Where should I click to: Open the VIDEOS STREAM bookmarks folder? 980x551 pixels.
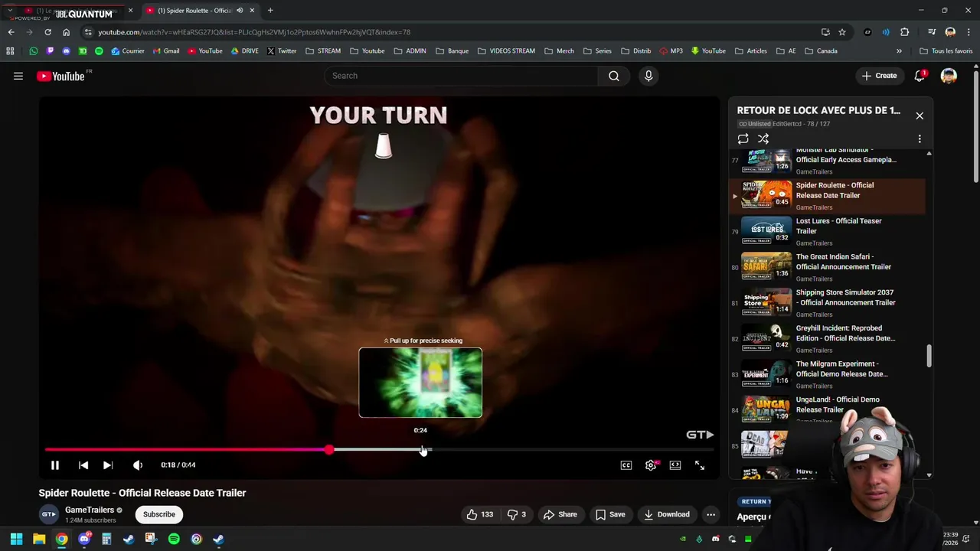[x=505, y=51]
